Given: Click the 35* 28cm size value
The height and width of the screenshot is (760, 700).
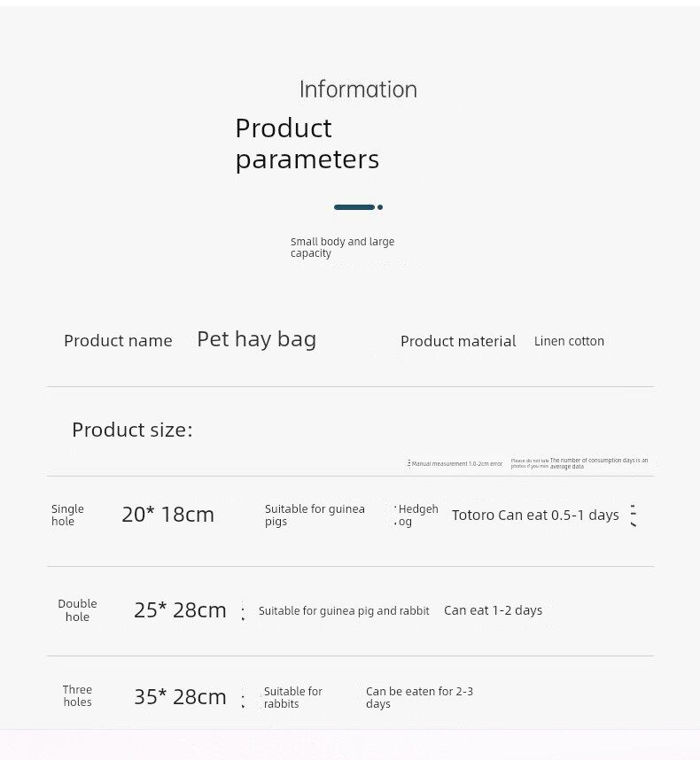Looking at the screenshot, I should tap(180, 697).
